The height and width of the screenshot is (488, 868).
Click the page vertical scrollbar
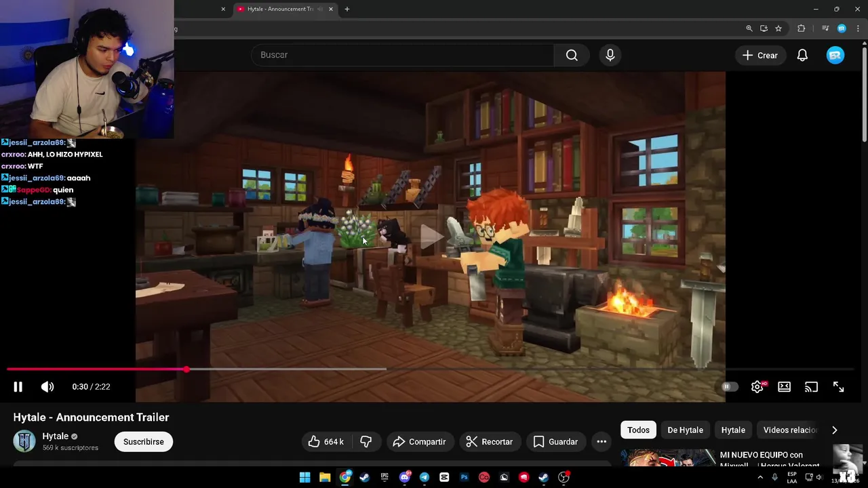(x=864, y=95)
